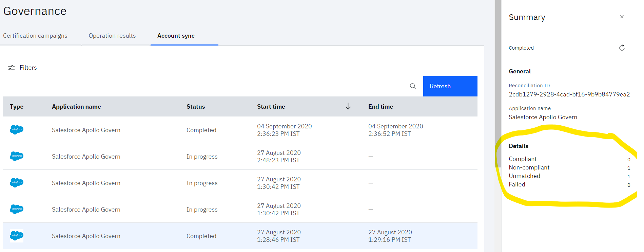644x252 pixels.
Task: Click the search magnifier icon
Action: click(413, 86)
